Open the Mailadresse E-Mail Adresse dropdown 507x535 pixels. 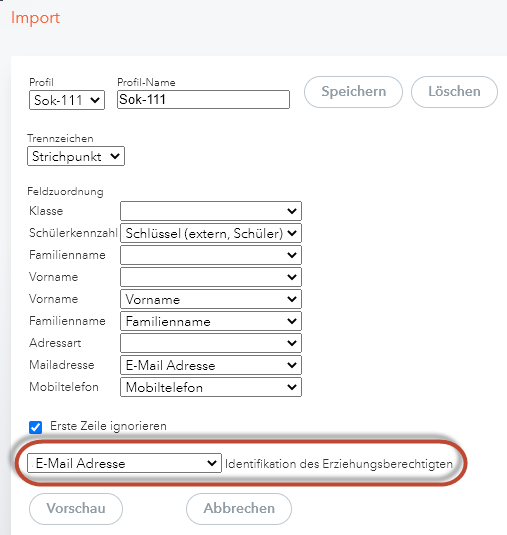pyautogui.click(x=211, y=365)
